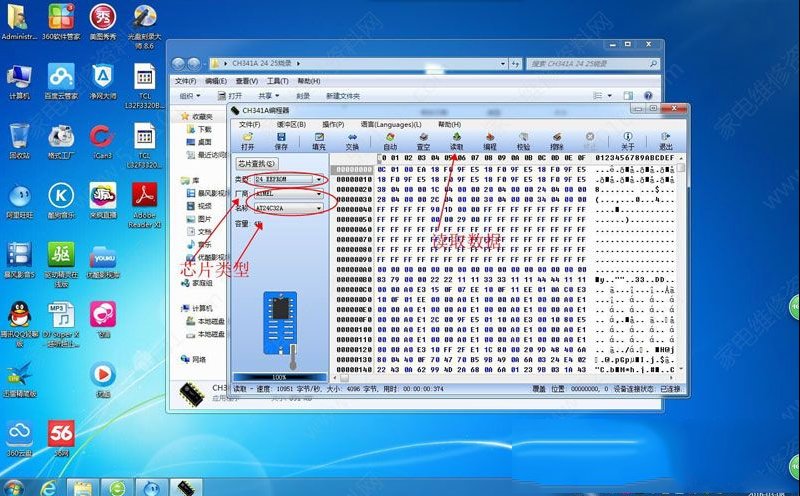Viewport: 800px width, 496px height.
Task: Open the 回收站 Recycle Bin desktop icon
Action: coord(19,141)
